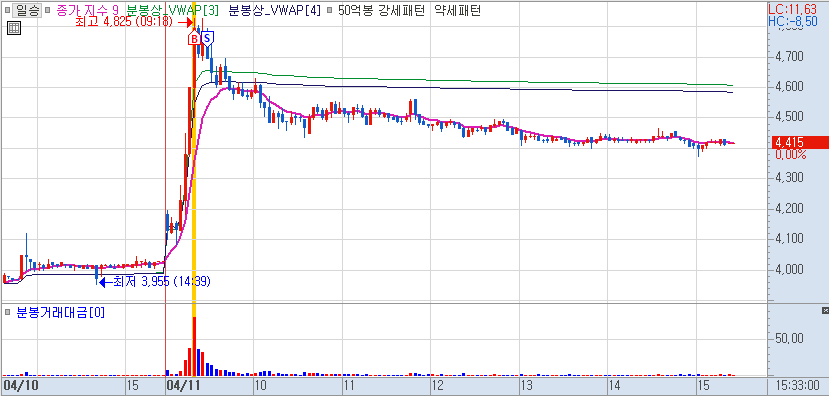Click the 15:33:00 time display

798,384
